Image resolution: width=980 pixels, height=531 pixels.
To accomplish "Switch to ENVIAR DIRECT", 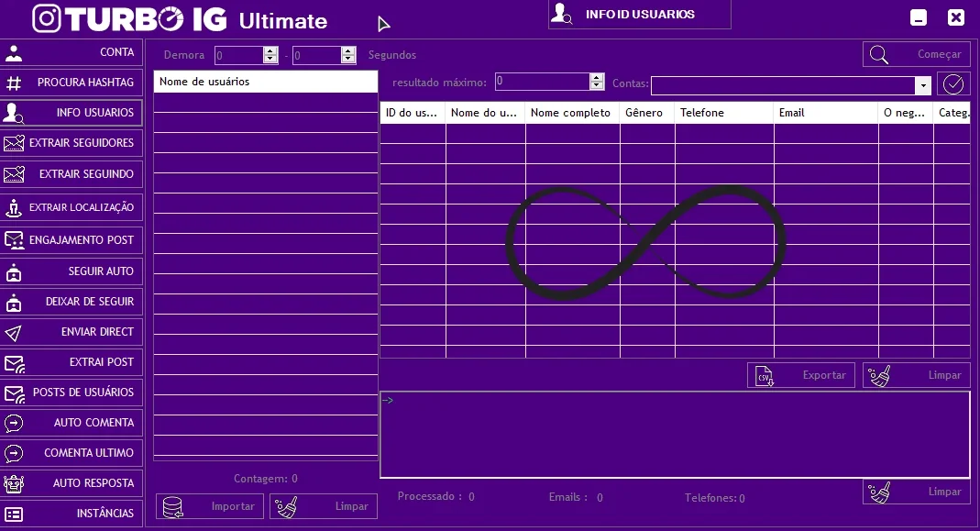I will [72, 332].
